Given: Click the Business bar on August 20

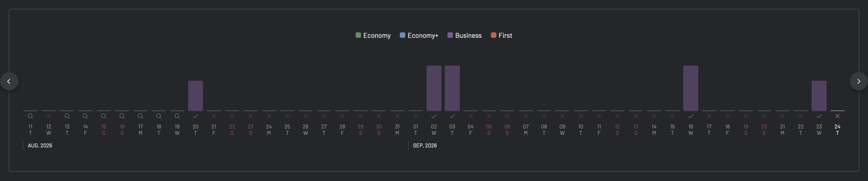Looking at the screenshot, I should 195,96.
